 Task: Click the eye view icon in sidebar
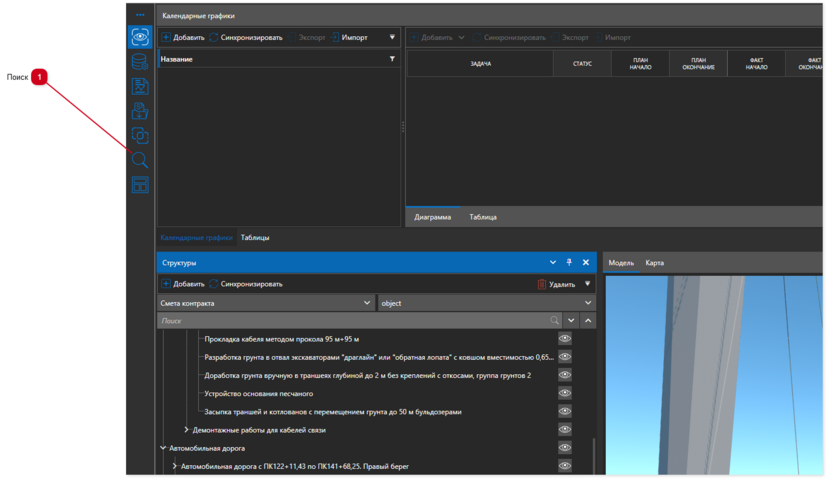click(140, 37)
